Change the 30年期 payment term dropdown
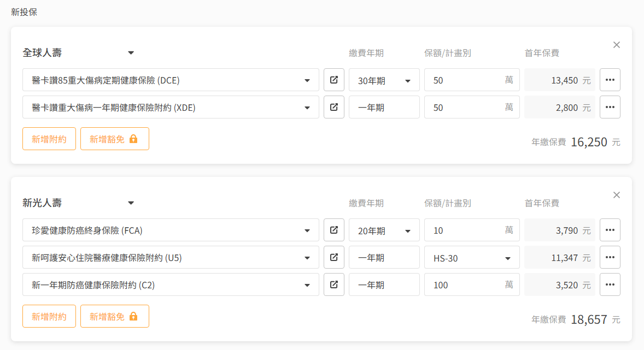This screenshot has width=644, height=350. pyautogui.click(x=384, y=80)
